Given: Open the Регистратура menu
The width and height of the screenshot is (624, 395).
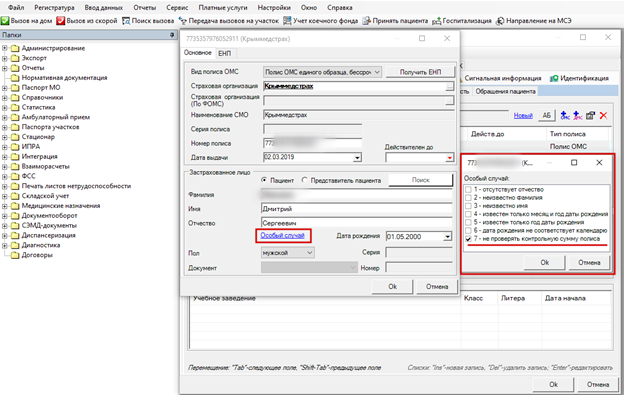Looking at the screenshot, I should coord(54,8).
